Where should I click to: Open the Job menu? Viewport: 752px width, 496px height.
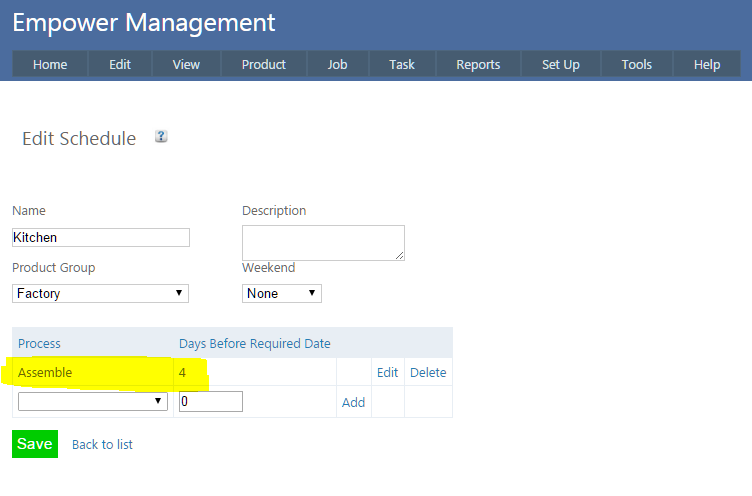point(338,64)
